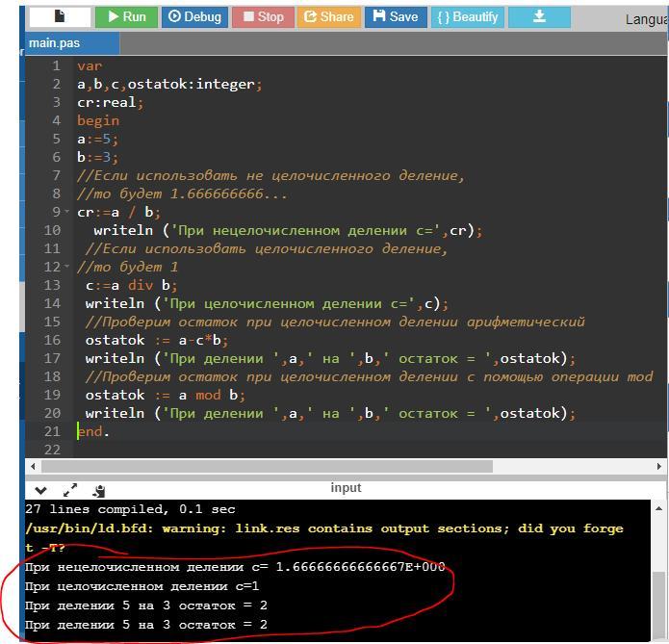Viewport: 669px width, 644px height.
Task: Download the code using download icon
Action: pos(538,16)
